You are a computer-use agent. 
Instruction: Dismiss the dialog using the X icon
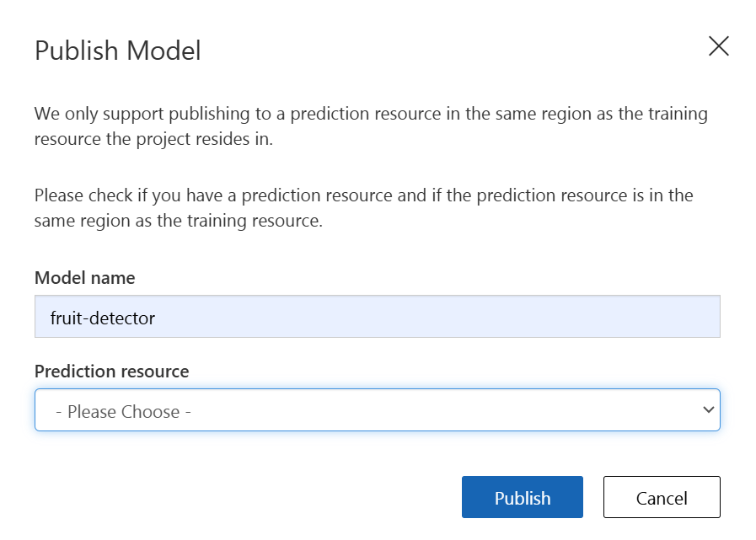pos(718,46)
